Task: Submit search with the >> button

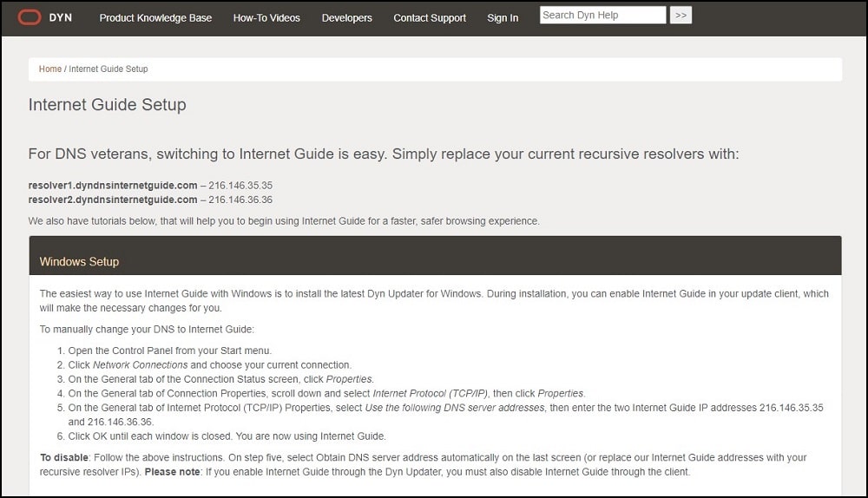Action: [x=681, y=15]
